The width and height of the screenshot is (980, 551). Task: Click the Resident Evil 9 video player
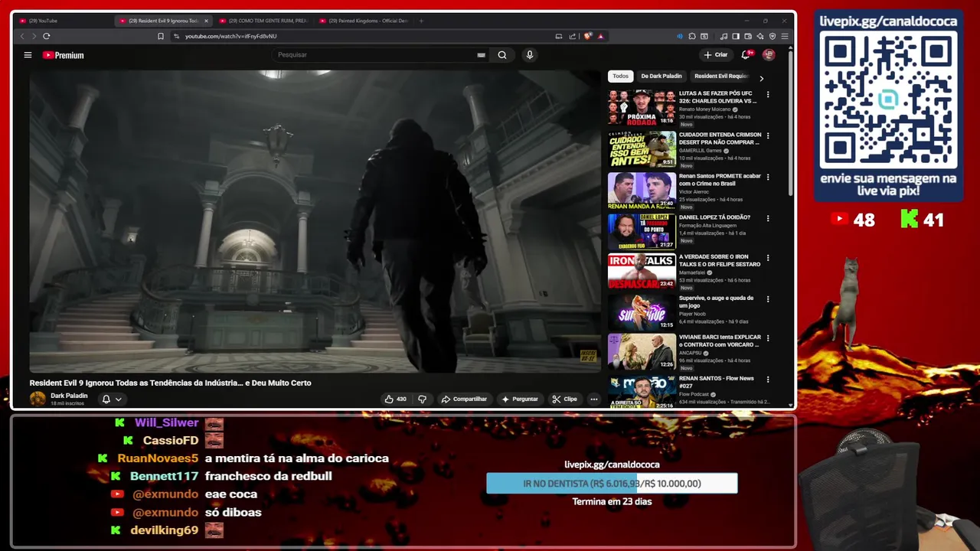pos(315,221)
